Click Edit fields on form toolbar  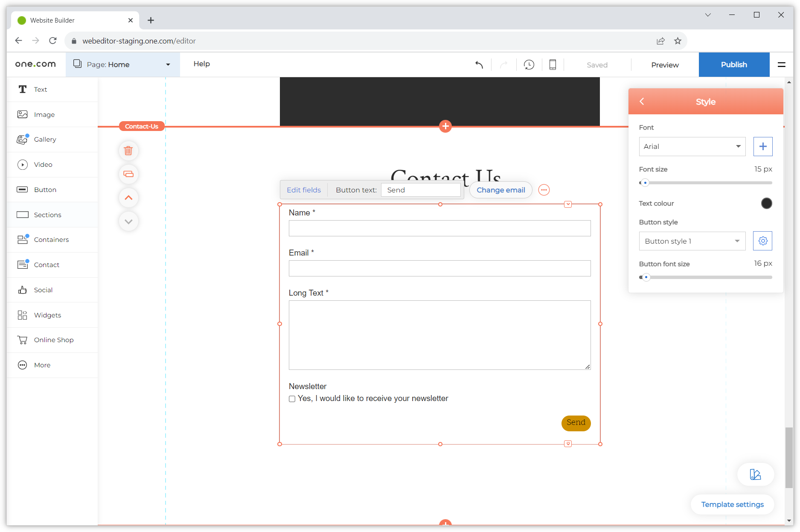[x=304, y=190]
